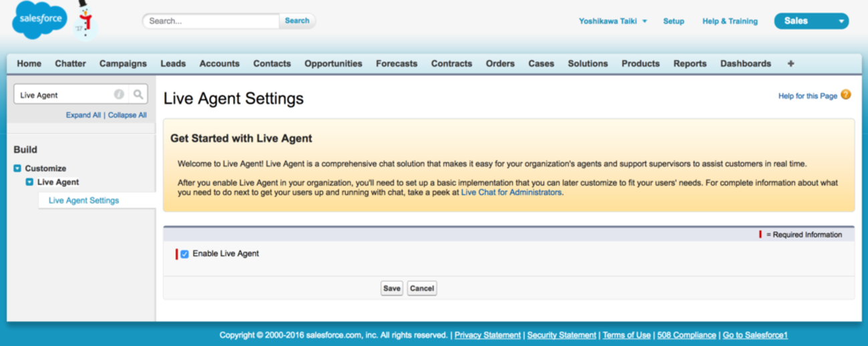Click the Salesforce cloud logo
The height and width of the screenshot is (346, 868).
(x=39, y=20)
